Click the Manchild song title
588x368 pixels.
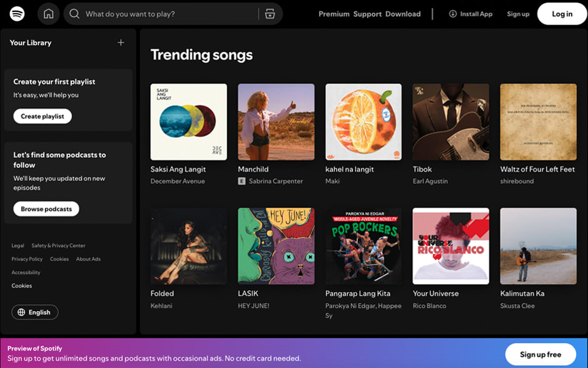tap(253, 169)
